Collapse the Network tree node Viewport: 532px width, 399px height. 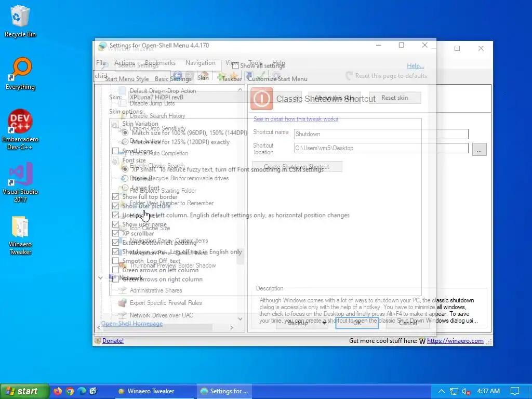click(100, 278)
